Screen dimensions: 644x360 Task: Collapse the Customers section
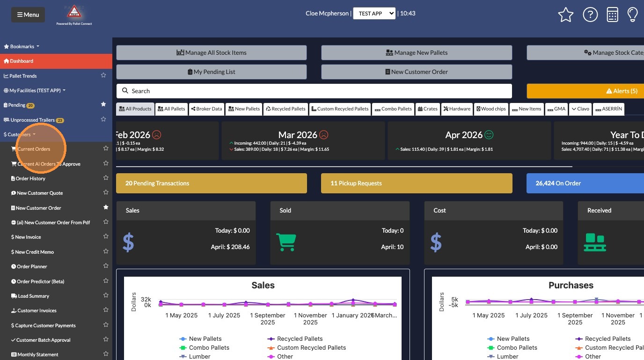(x=20, y=134)
